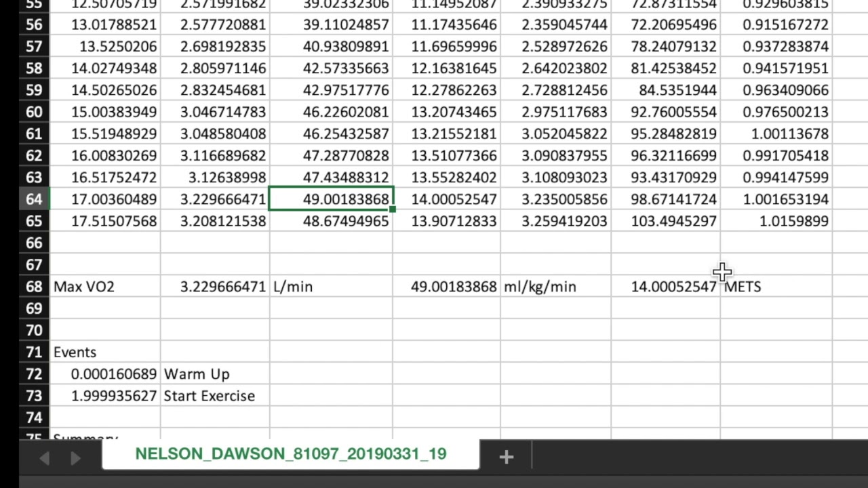Select cell 1.00113678 in row 61
The image size is (868, 488).
[776, 134]
